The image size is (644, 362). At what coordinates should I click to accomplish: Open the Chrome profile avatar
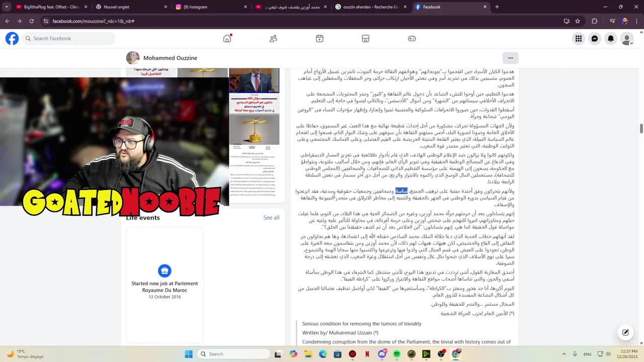624,21
